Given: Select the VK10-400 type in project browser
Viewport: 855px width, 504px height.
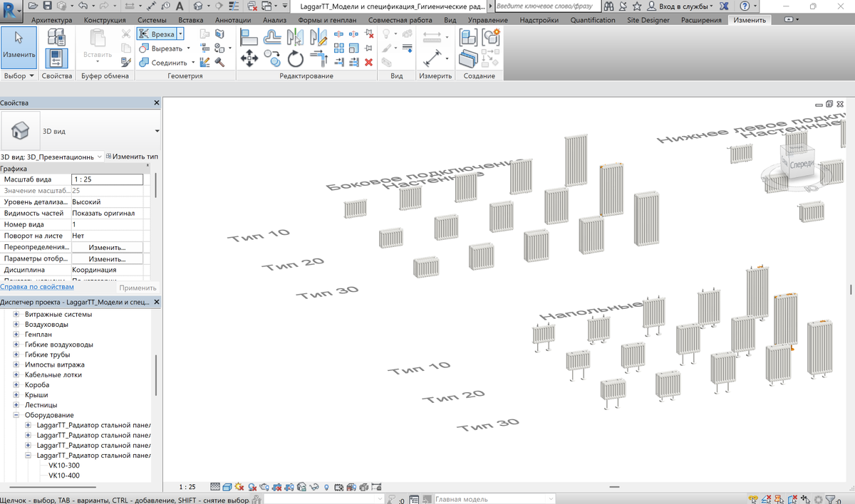Looking at the screenshot, I should click(64, 476).
